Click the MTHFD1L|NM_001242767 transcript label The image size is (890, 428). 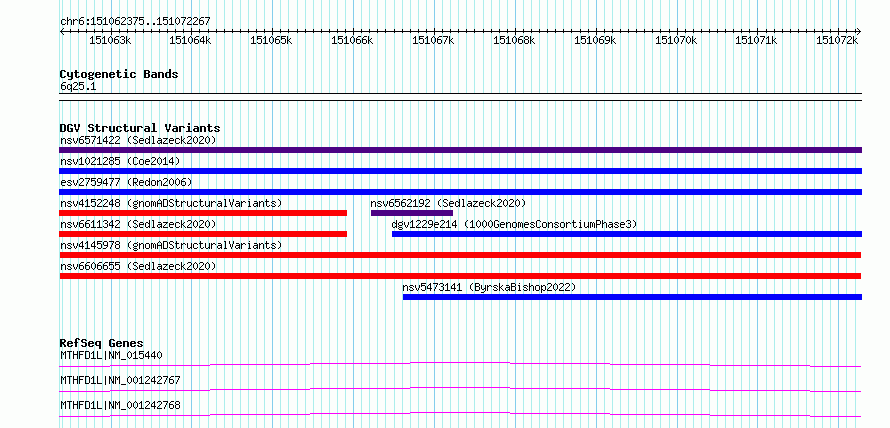(120, 380)
